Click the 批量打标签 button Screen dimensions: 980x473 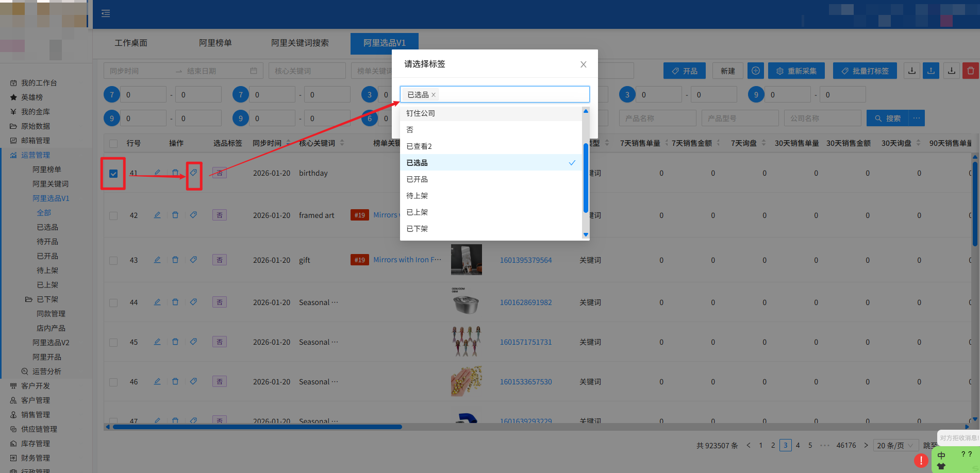tap(865, 71)
